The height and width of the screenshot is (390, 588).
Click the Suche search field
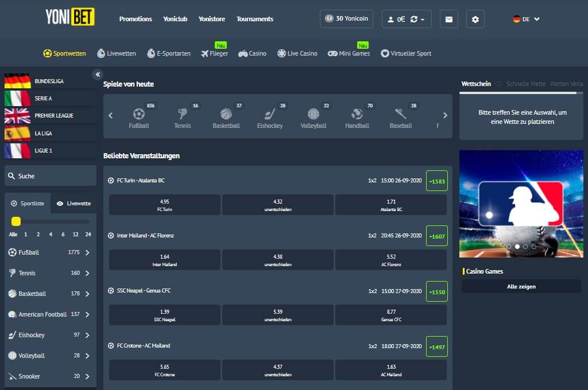coord(51,175)
